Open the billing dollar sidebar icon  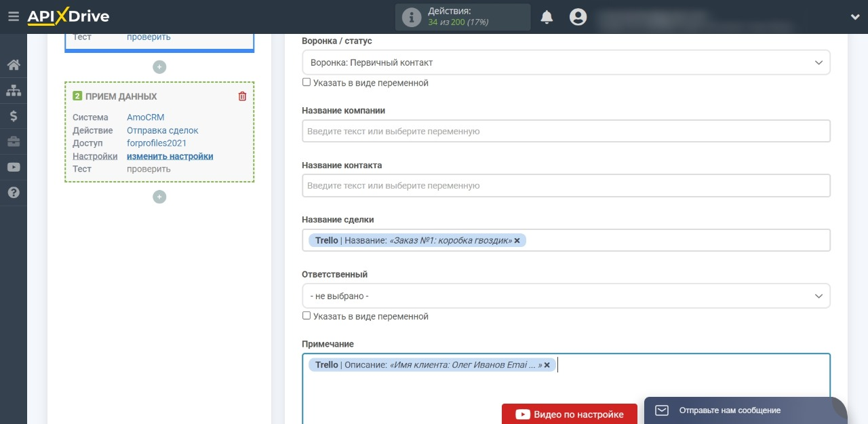pos(14,116)
